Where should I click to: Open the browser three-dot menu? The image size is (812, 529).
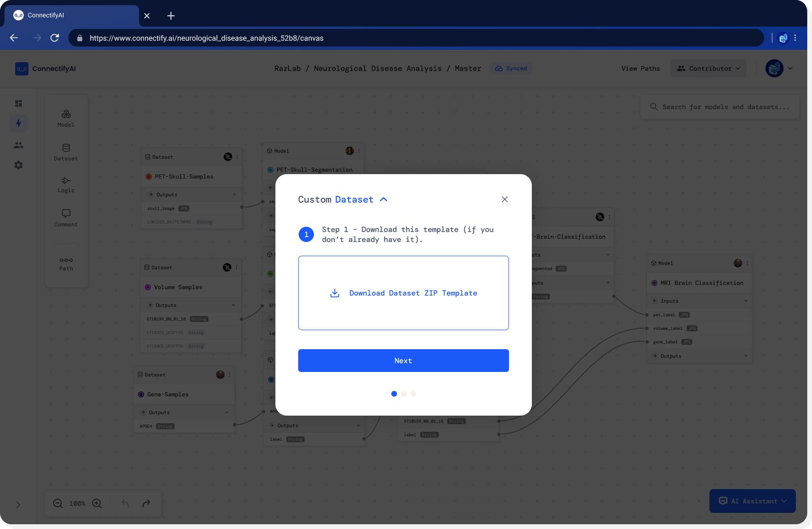[795, 38]
